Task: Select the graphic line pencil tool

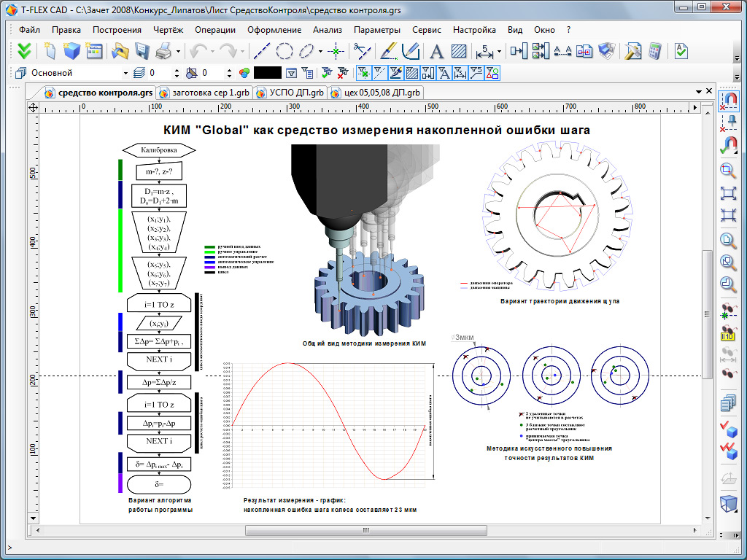Action: pos(389,51)
